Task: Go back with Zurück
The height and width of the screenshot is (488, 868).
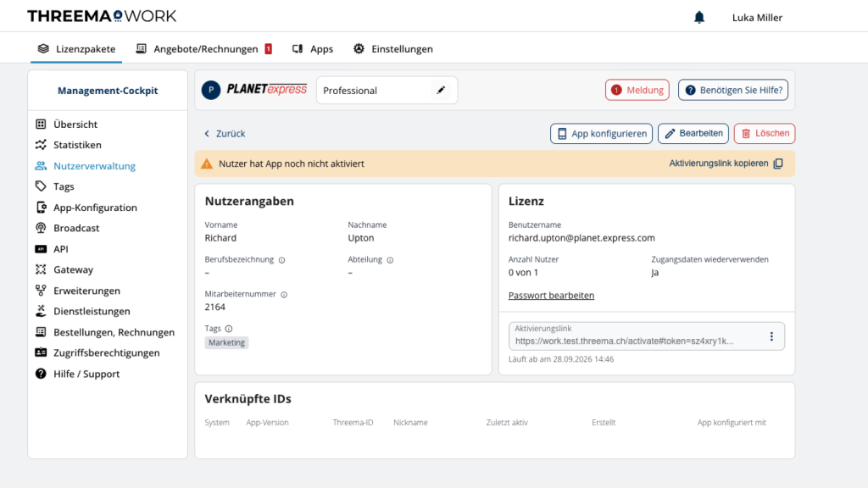Action: [224, 133]
